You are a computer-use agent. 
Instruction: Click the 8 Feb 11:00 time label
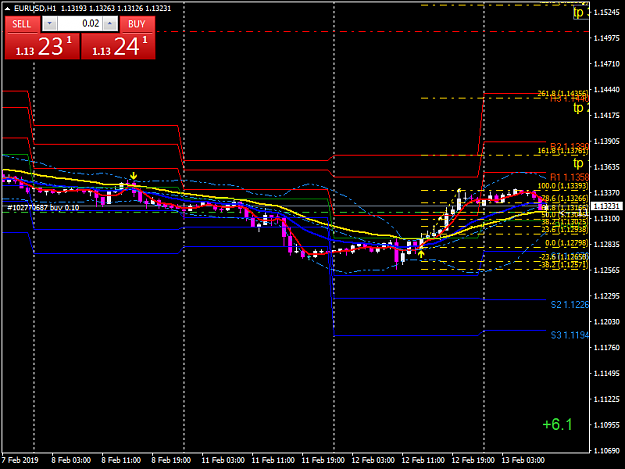point(121,460)
